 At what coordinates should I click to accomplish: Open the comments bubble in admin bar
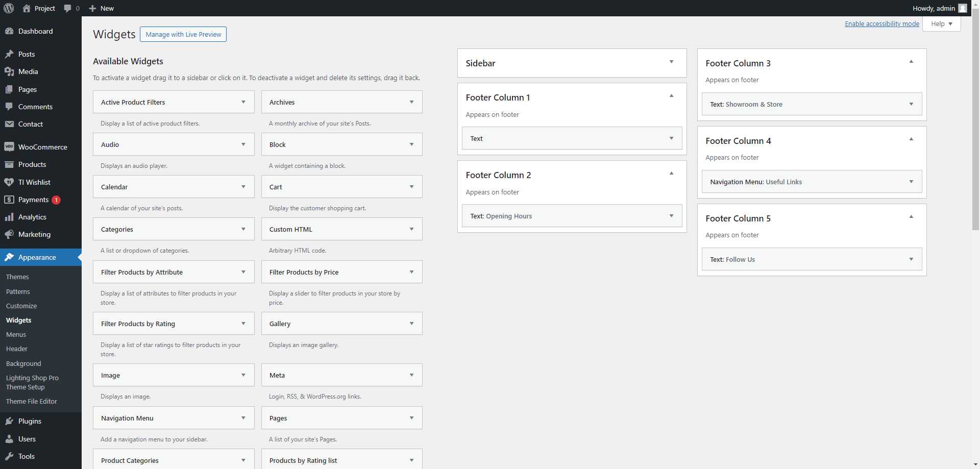(68, 8)
